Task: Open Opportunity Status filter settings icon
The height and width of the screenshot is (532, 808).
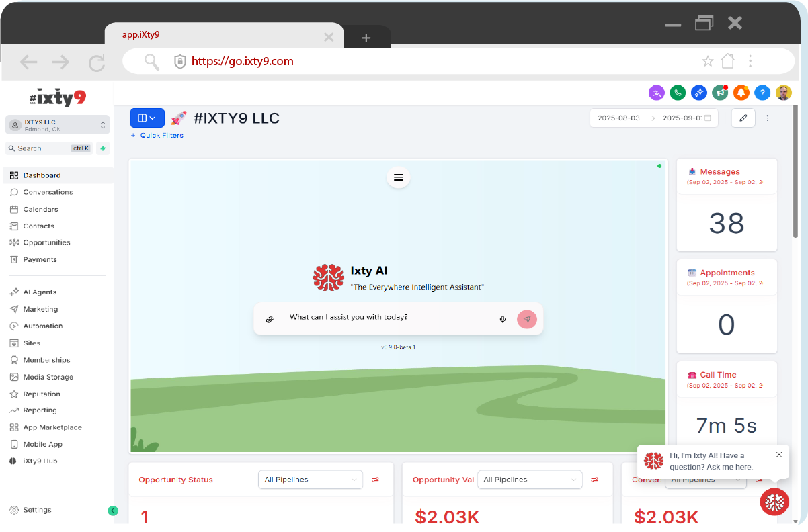Action: [x=376, y=480]
